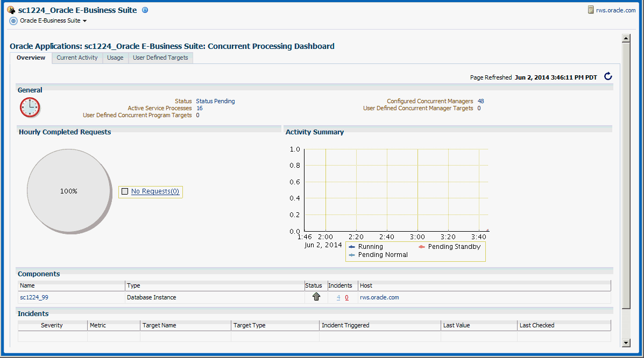Screen dimensions: 644x358
Task: Click the Name column header in Components
Action: click(x=72, y=285)
